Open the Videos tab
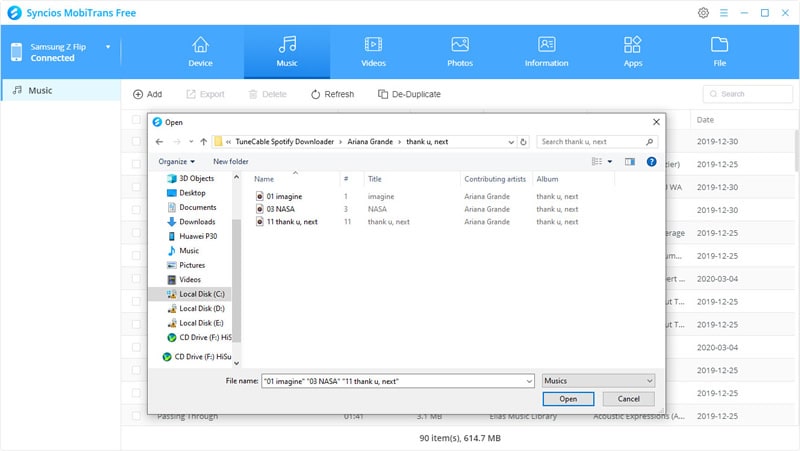 point(373,52)
